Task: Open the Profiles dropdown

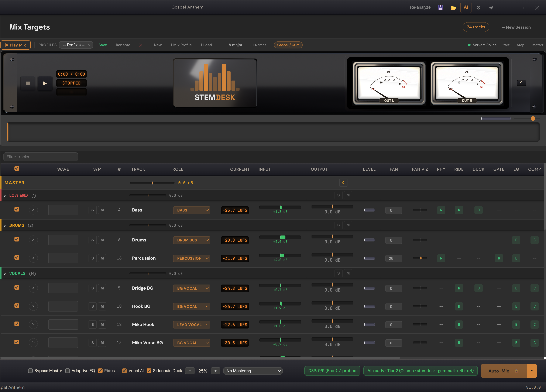Action: coord(76,45)
